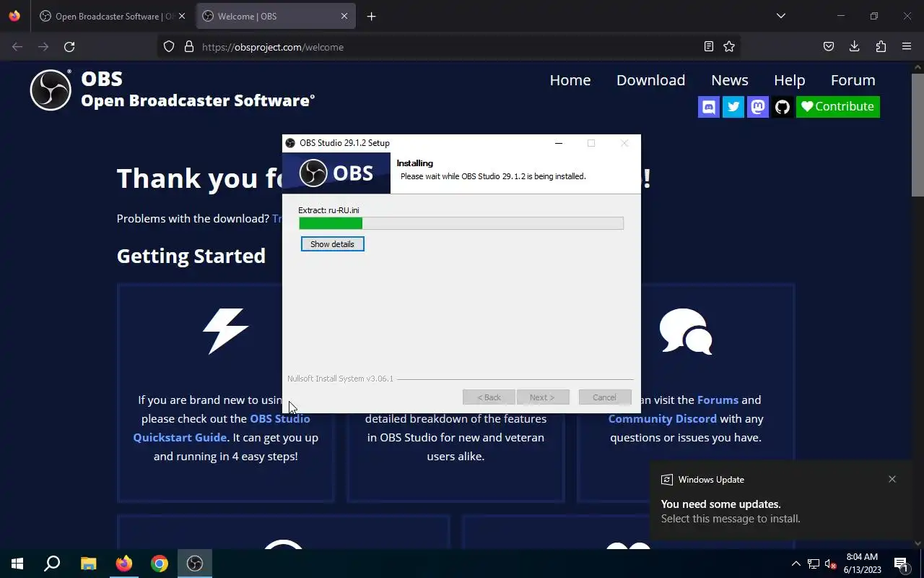Go forward in browser history
Image resolution: width=924 pixels, height=578 pixels.
click(x=43, y=47)
